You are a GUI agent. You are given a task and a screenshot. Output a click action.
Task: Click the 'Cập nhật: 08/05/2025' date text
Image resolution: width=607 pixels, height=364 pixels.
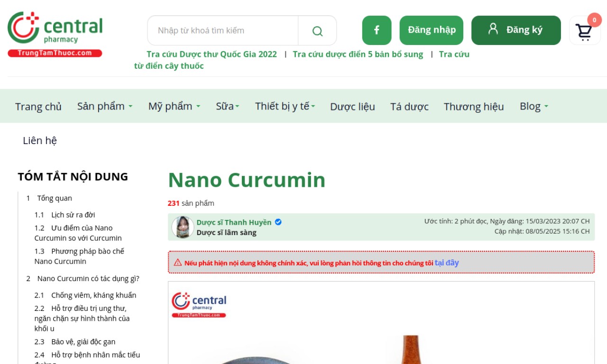pyautogui.click(x=542, y=231)
